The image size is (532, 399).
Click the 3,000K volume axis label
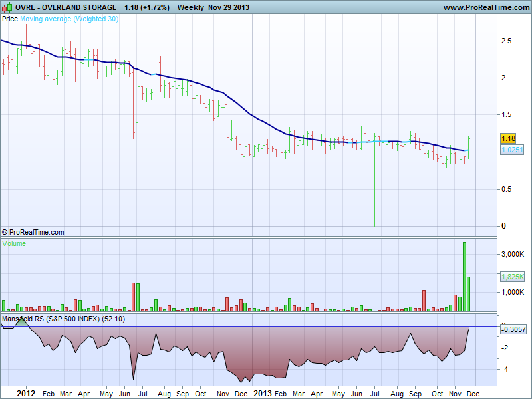(513, 254)
